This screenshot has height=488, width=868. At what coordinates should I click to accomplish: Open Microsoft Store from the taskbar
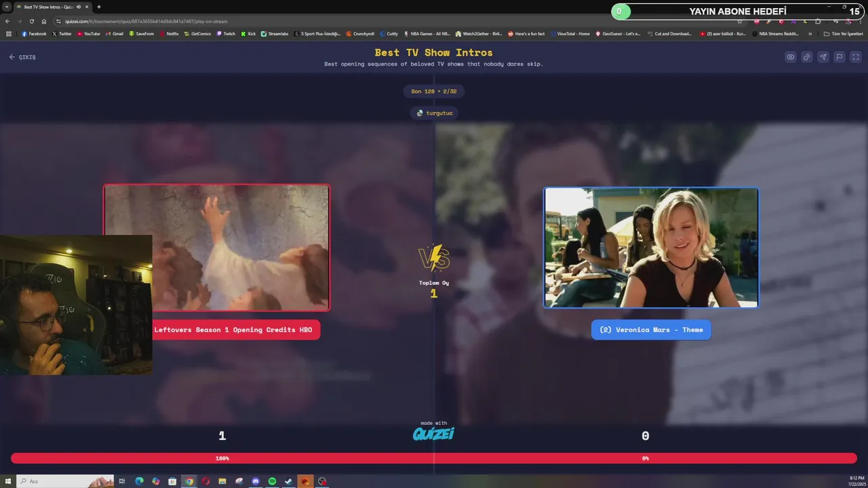tap(172, 481)
